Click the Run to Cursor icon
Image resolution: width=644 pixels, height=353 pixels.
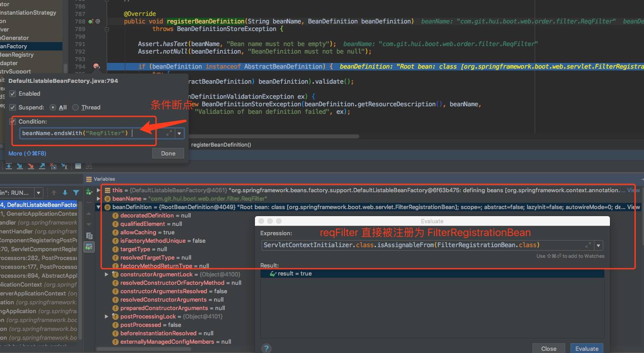click(65, 167)
